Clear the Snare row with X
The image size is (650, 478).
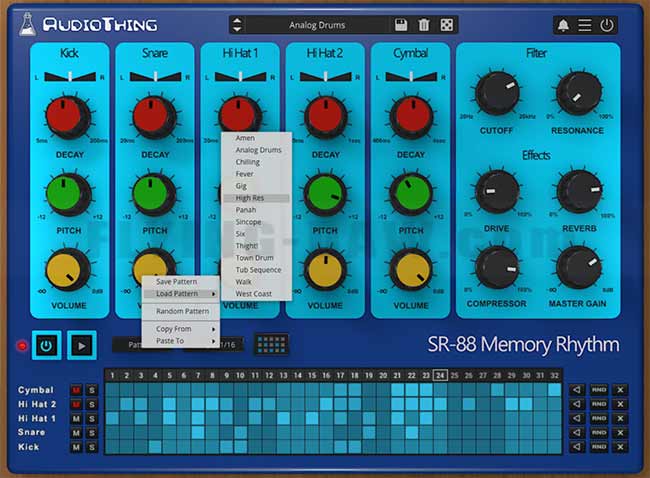[x=620, y=432]
